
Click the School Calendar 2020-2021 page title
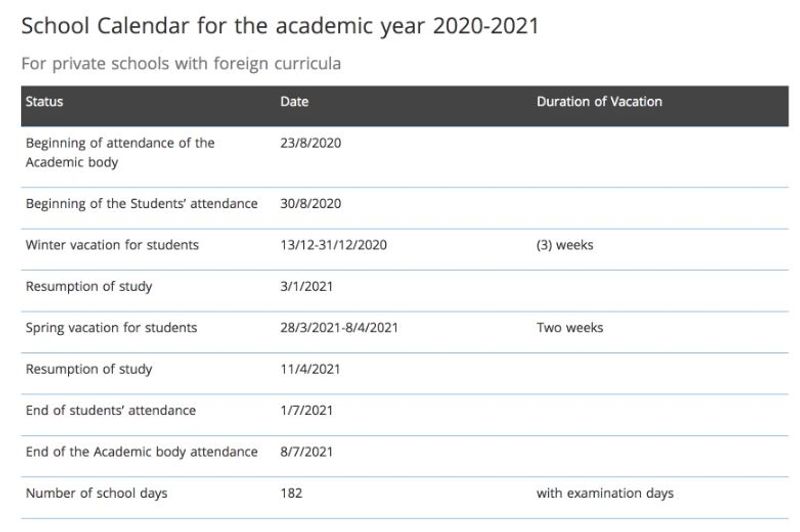tap(279, 26)
